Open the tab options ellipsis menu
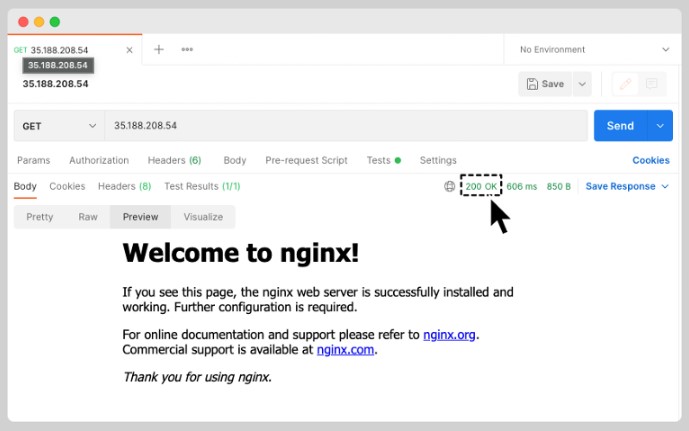 pos(187,49)
